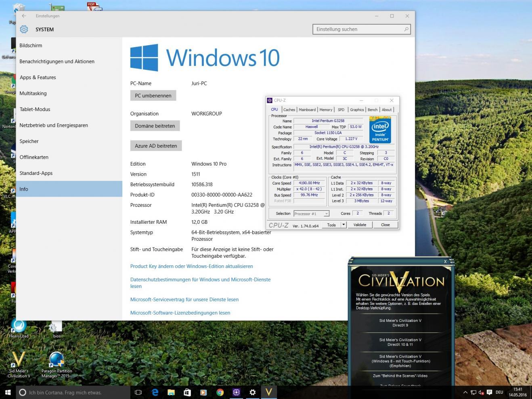Open Microsoft-Servicevertrag link
532x399 pixels.
(x=184, y=300)
